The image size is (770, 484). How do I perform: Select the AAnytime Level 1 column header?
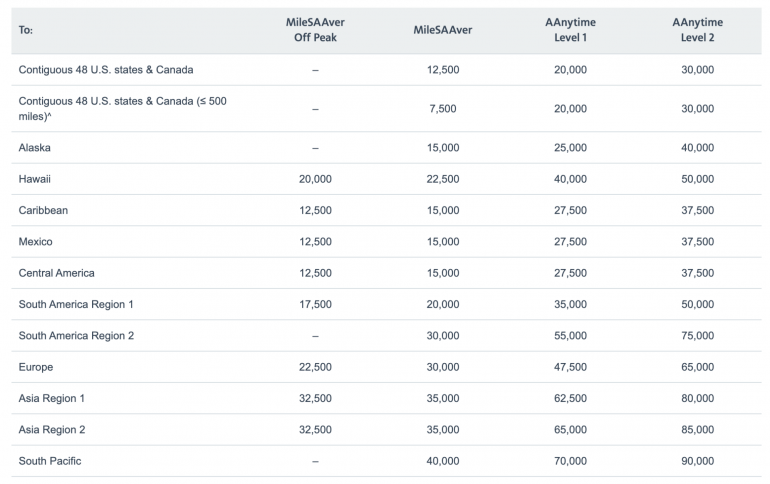tap(570, 30)
